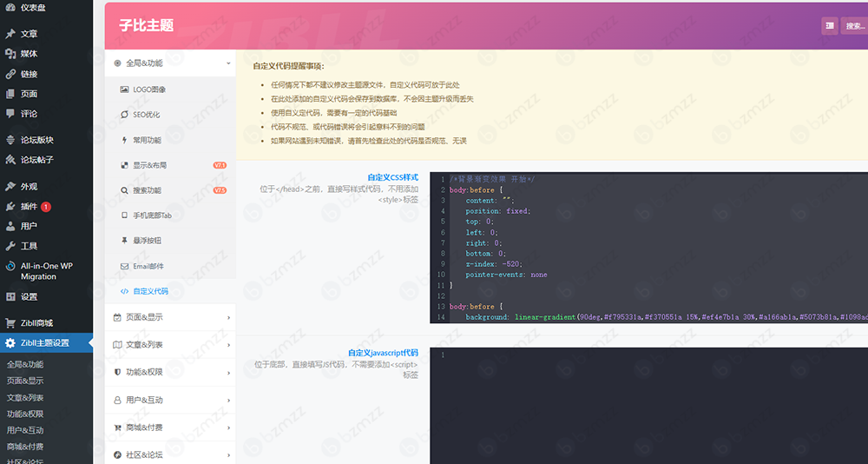Image resolution: width=868 pixels, height=464 pixels.
Task: Click the Zibll主题设置 gear icon
Action: (x=10, y=342)
